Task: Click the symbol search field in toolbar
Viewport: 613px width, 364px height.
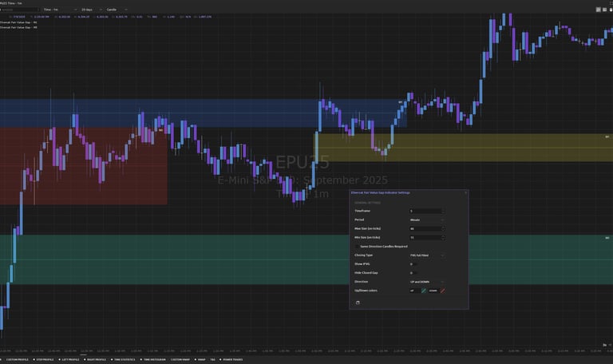Action: 19,10
